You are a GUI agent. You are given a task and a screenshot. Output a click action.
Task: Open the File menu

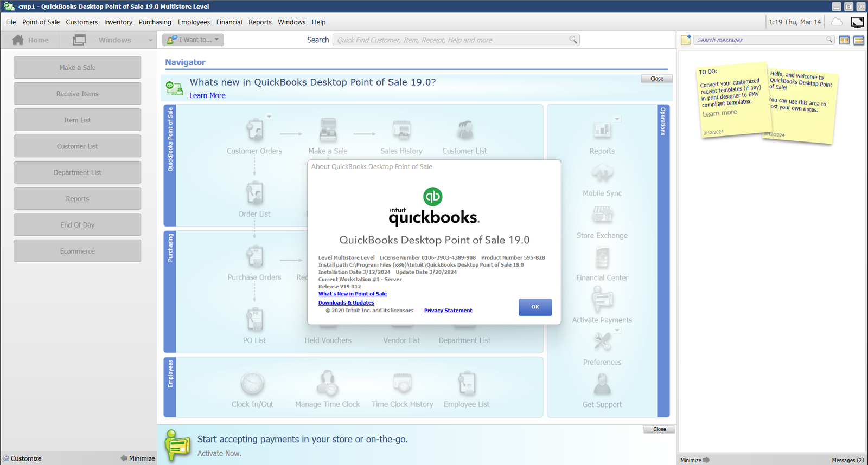pos(11,22)
